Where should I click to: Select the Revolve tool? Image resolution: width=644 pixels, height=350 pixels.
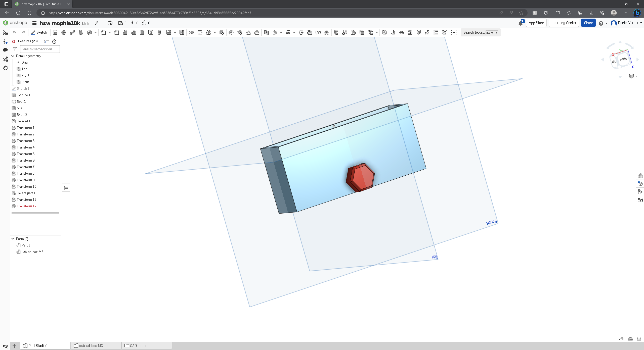click(64, 32)
